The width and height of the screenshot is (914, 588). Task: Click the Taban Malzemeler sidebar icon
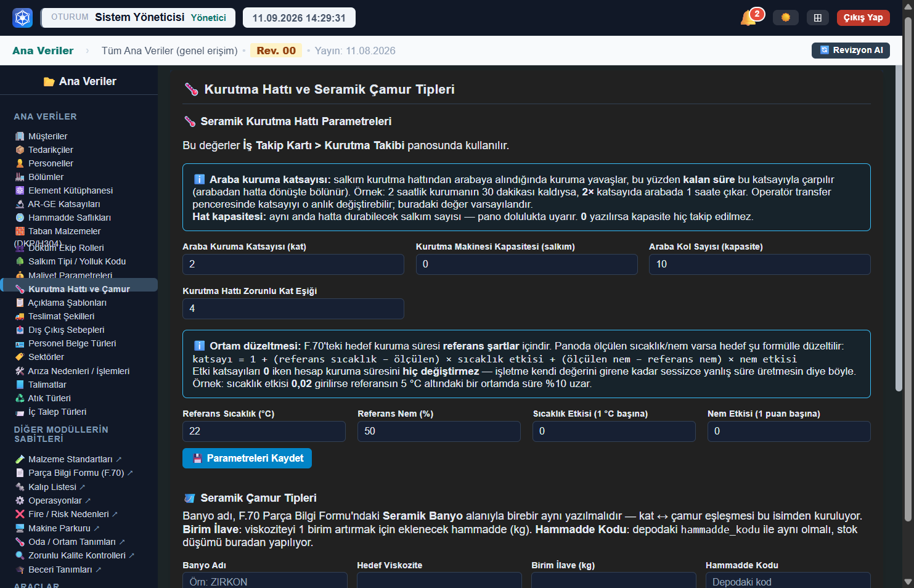click(20, 231)
